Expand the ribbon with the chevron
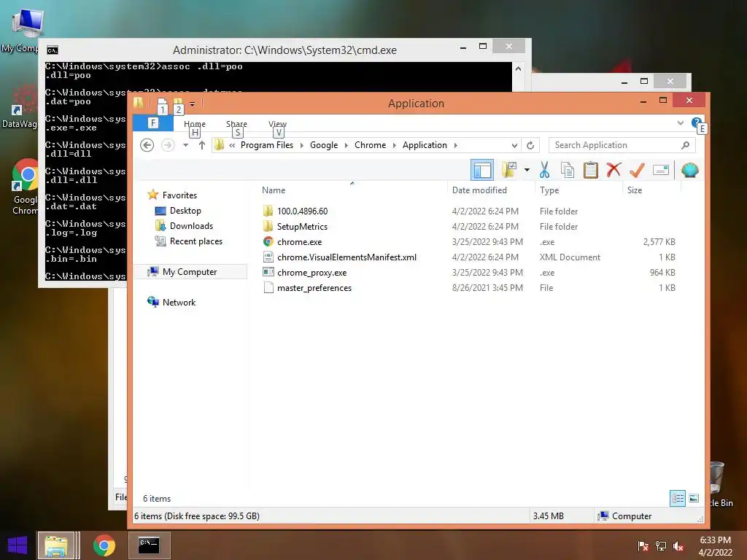 pos(681,122)
